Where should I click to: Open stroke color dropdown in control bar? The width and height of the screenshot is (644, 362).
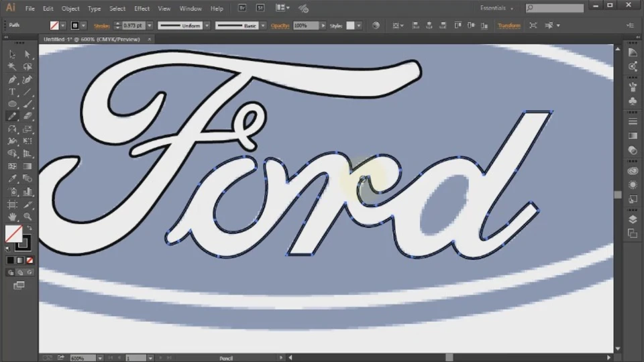point(84,25)
